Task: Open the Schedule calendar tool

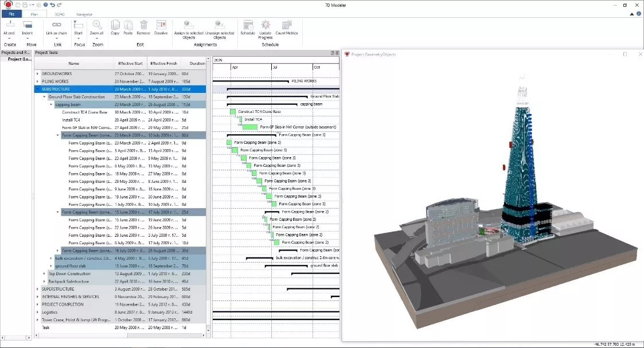Action: point(248,25)
